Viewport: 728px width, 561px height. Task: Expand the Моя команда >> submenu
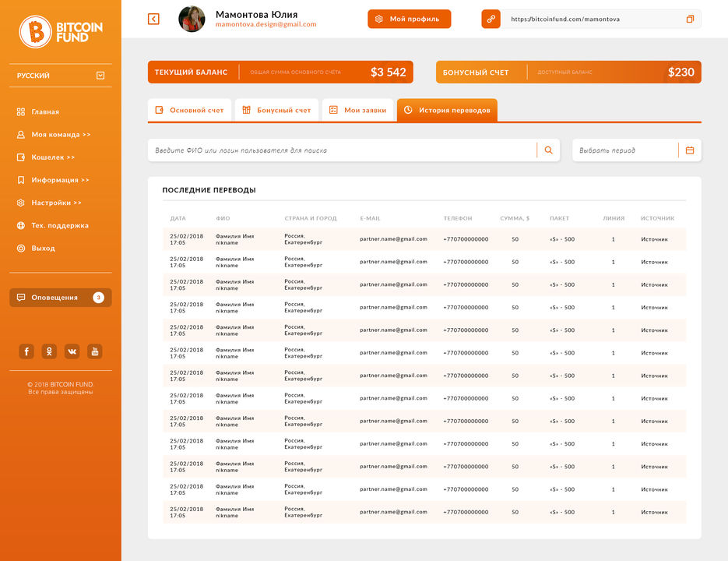(61, 134)
